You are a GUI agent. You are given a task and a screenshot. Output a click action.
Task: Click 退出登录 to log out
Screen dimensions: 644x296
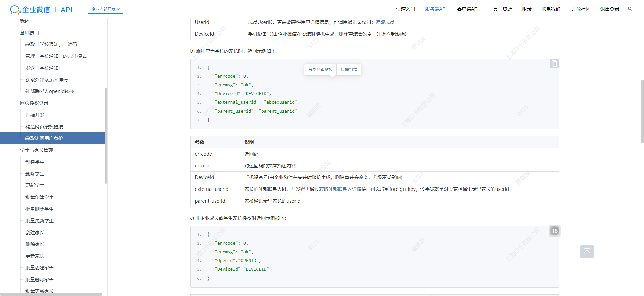(x=609, y=9)
